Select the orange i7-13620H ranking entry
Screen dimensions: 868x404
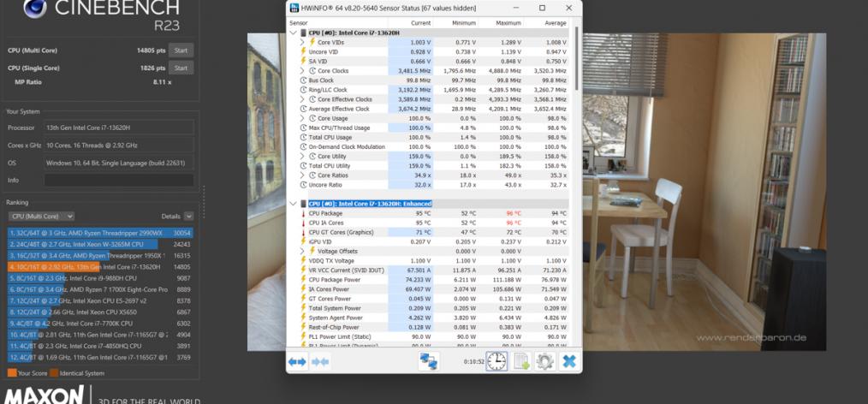pyautogui.click(x=100, y=267)
